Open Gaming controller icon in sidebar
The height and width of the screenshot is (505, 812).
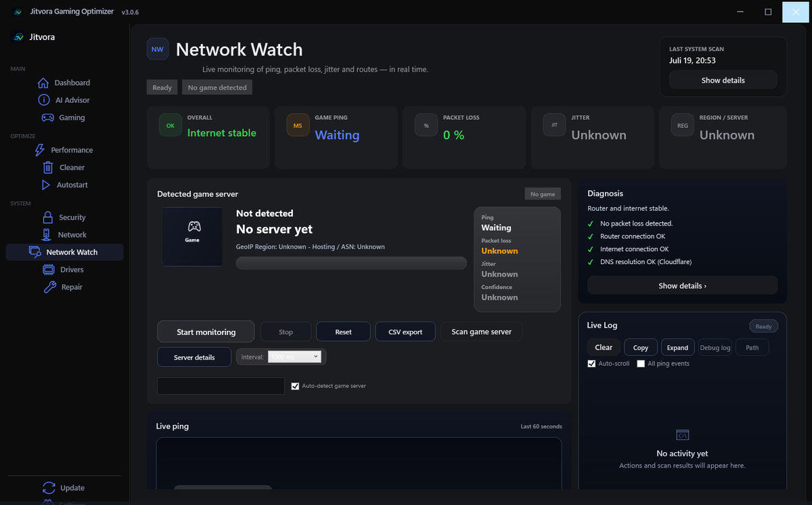pyautogui.click(x=47, y=117)
